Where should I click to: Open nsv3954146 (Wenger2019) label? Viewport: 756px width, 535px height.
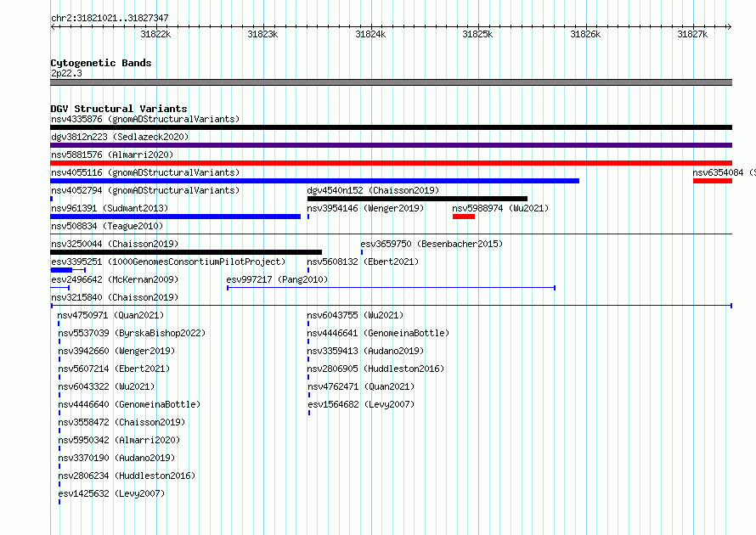[365, 208]
